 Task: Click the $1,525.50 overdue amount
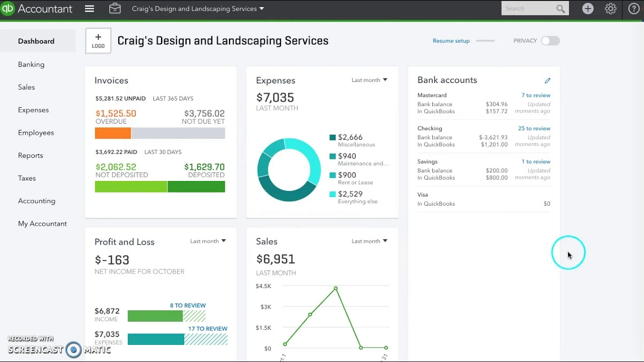(x=116, y=114)
